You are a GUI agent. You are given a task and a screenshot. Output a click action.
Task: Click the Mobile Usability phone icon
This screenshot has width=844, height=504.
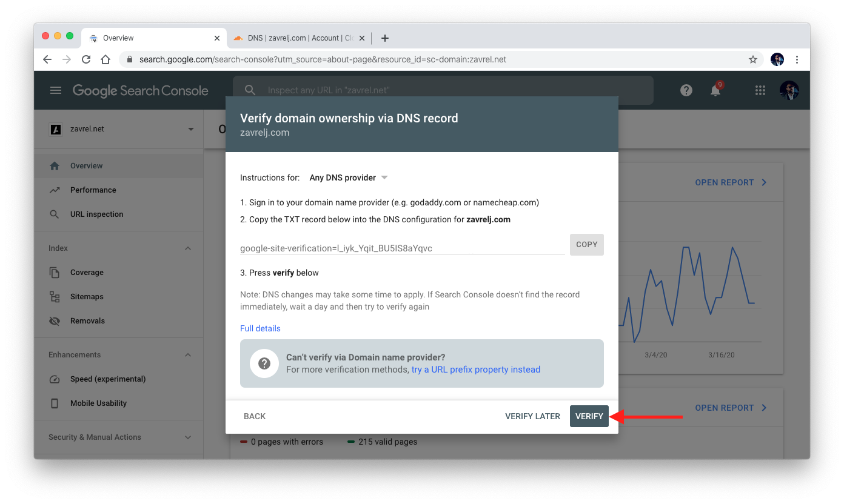point(55,403)
